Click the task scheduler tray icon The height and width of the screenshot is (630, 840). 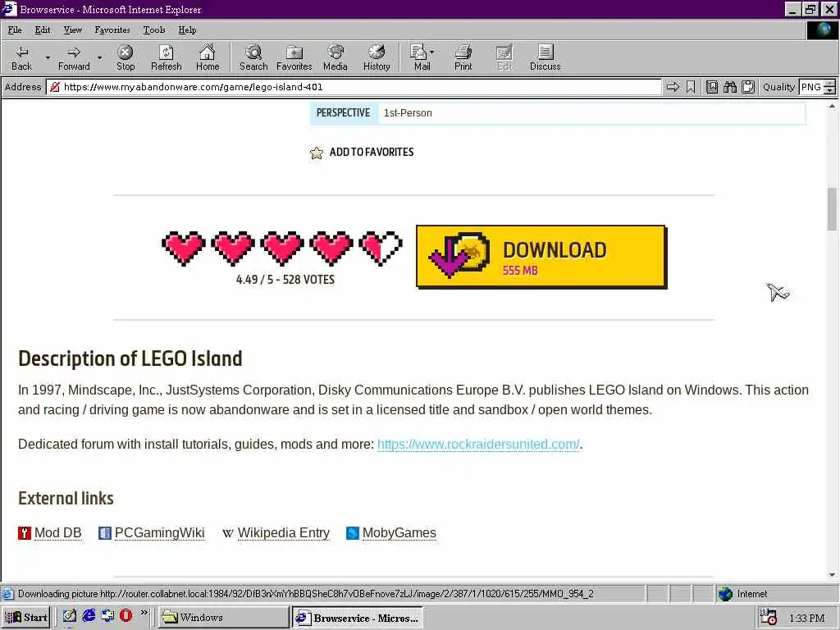(x=769, y=617)
